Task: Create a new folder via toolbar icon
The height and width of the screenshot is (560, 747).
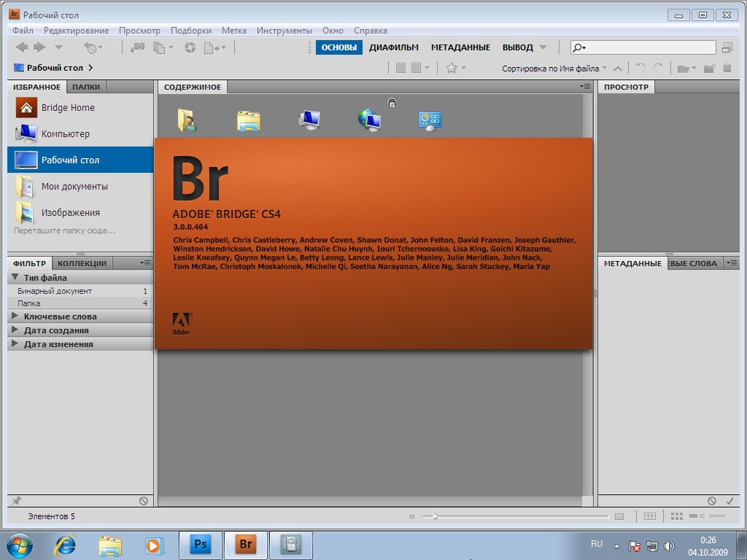Action: click(709, 69)
